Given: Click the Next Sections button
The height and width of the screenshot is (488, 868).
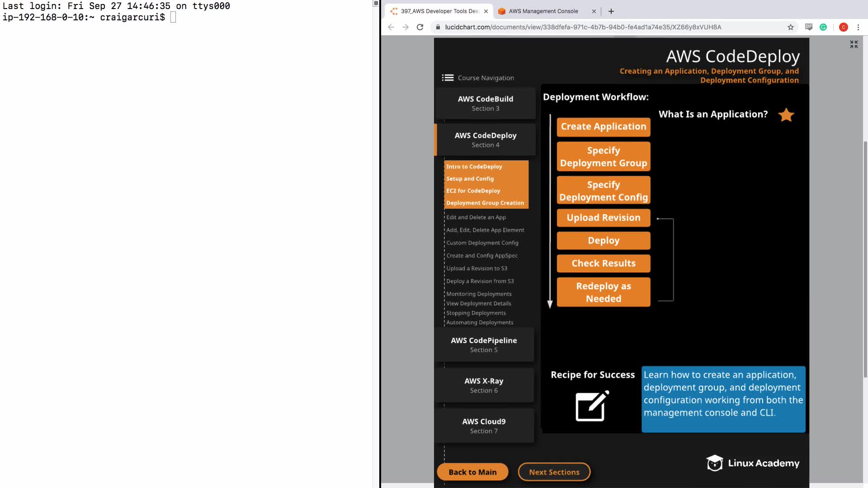Looking at the screenshot, I should [x=554, y=472].
